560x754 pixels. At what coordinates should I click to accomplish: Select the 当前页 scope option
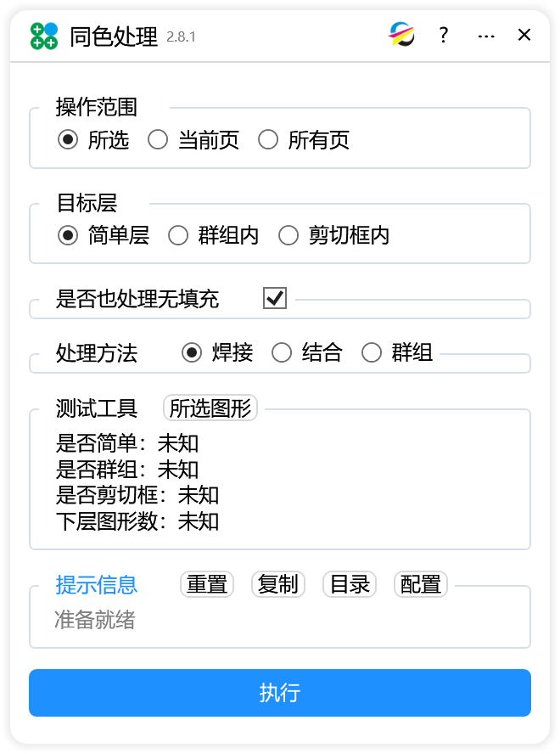tap(158, 140)
